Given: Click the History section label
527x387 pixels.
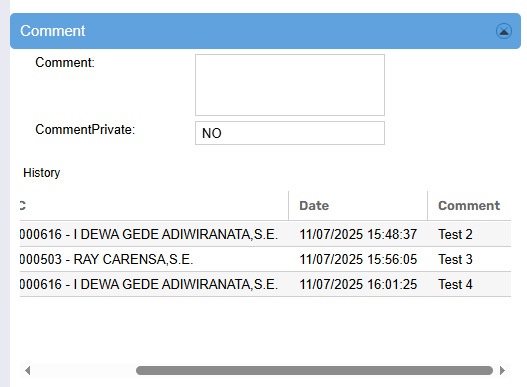Looking at the screenshot, I should point(42,173).
